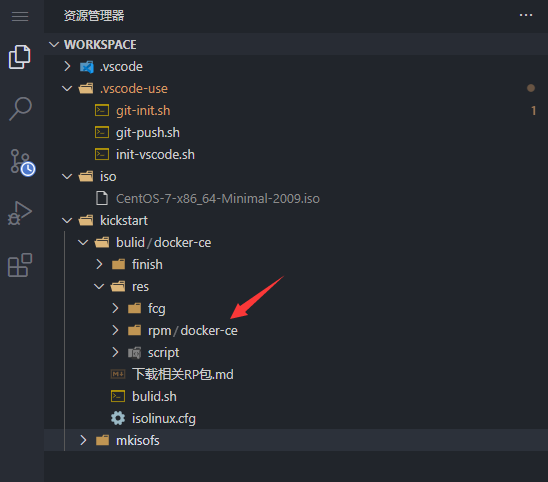Image resolution: width=548 pixels, height=482 pixels.
Task: Click the WORKSPACE section title
Action: [x=100, y=45]
